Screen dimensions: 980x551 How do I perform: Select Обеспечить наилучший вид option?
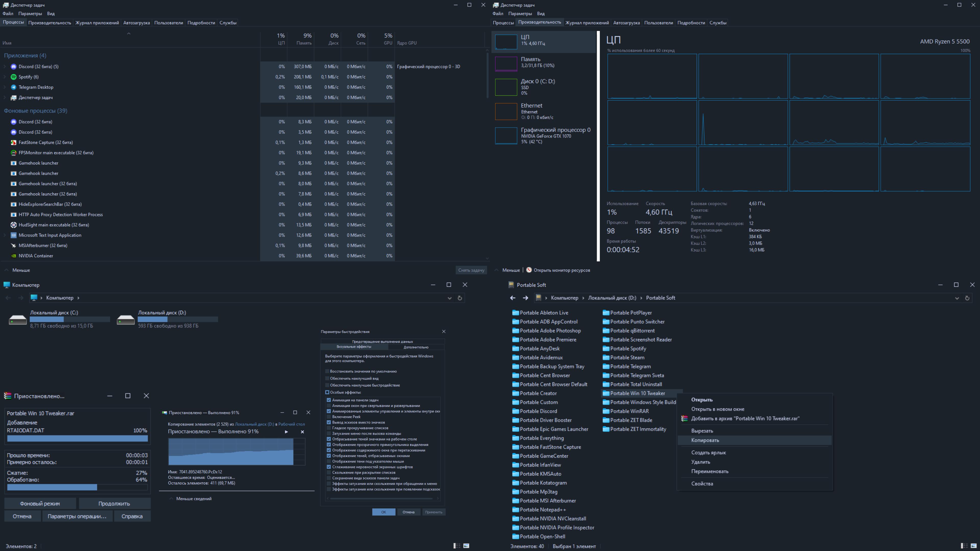327,378
